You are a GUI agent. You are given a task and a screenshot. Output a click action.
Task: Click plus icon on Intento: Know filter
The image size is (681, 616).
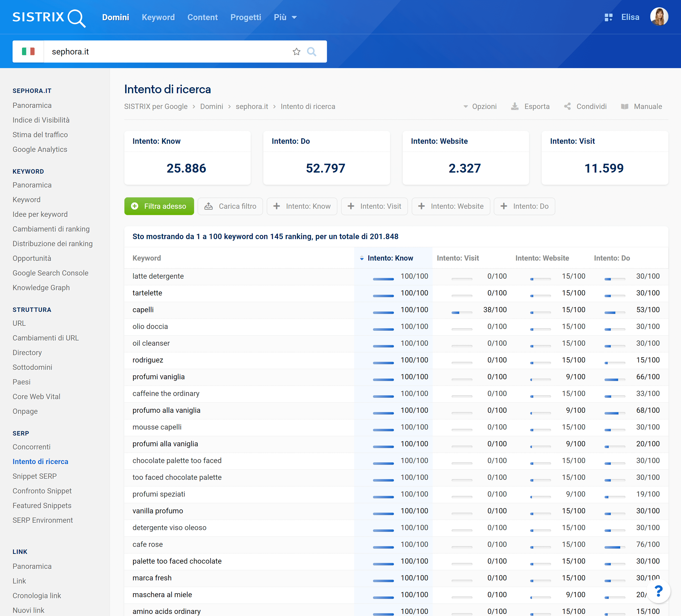277,206
